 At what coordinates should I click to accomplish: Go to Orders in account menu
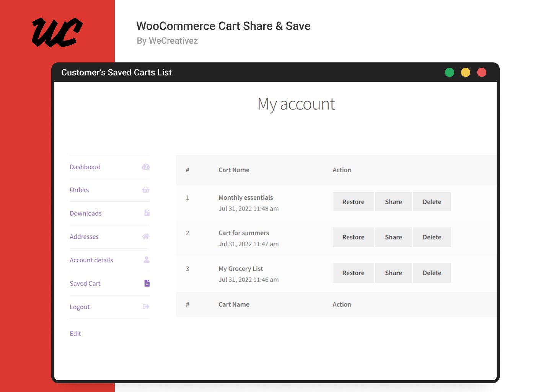[79, 190]
